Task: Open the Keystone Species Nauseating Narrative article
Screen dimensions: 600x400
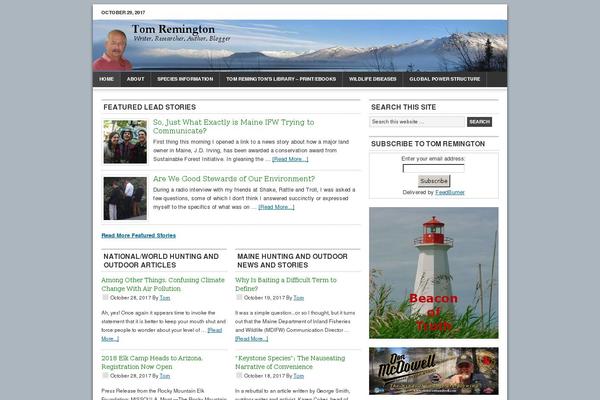Action: pos(290,362)
